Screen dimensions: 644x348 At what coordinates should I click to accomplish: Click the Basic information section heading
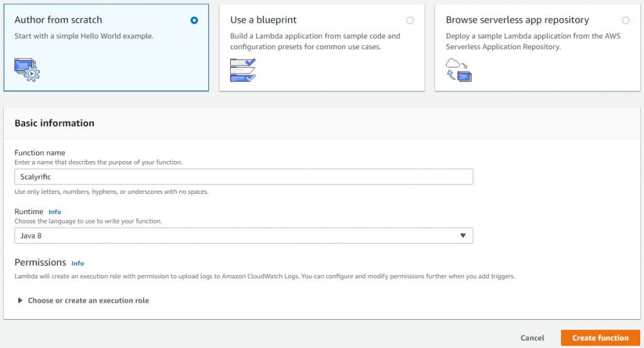(x=54, y=123)
